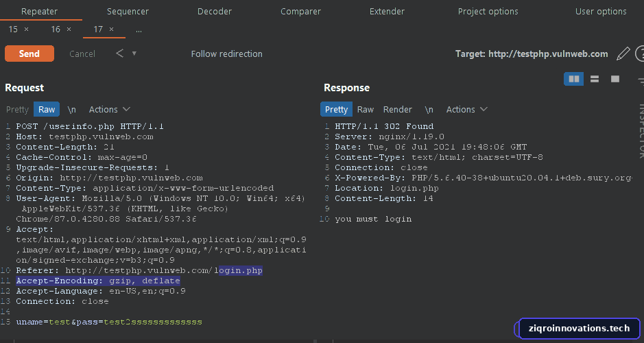Close Repeater tab 16

point(69,29)
